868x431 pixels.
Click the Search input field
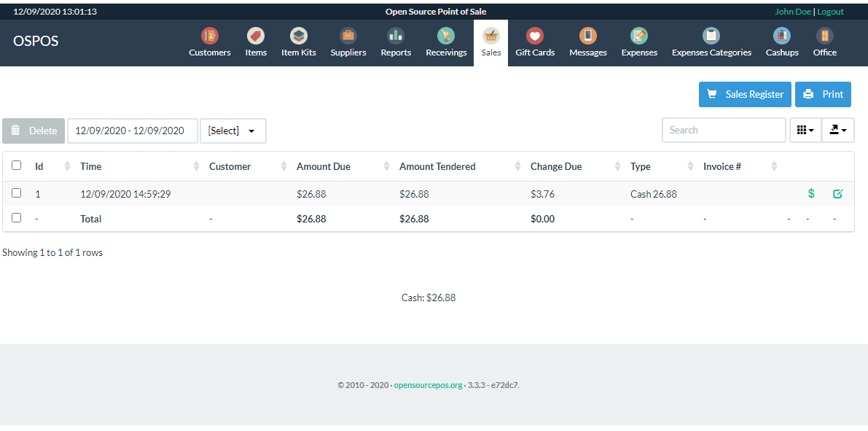tap(723, 130)
